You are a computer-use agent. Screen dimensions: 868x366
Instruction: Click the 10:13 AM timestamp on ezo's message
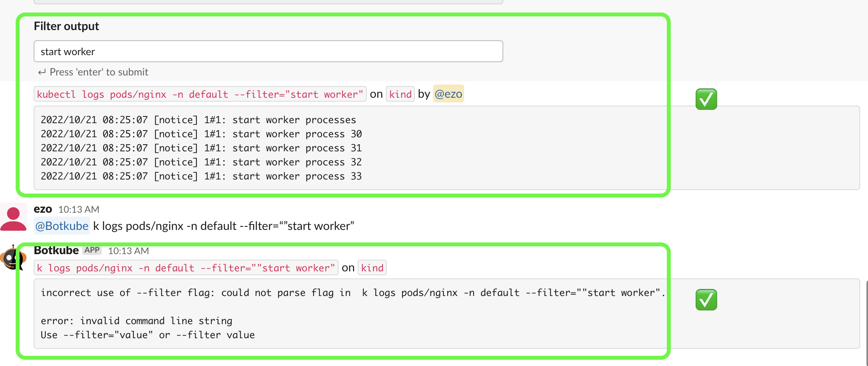(78, 210)
